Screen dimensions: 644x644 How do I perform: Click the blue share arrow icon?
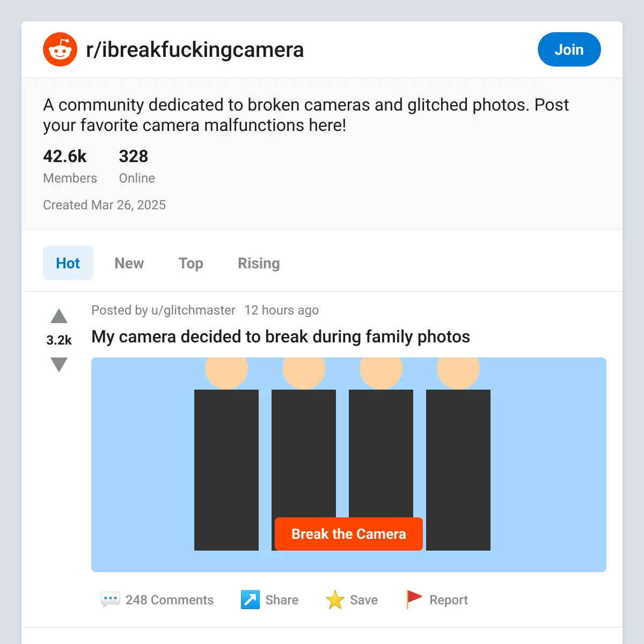click(250, 599)
